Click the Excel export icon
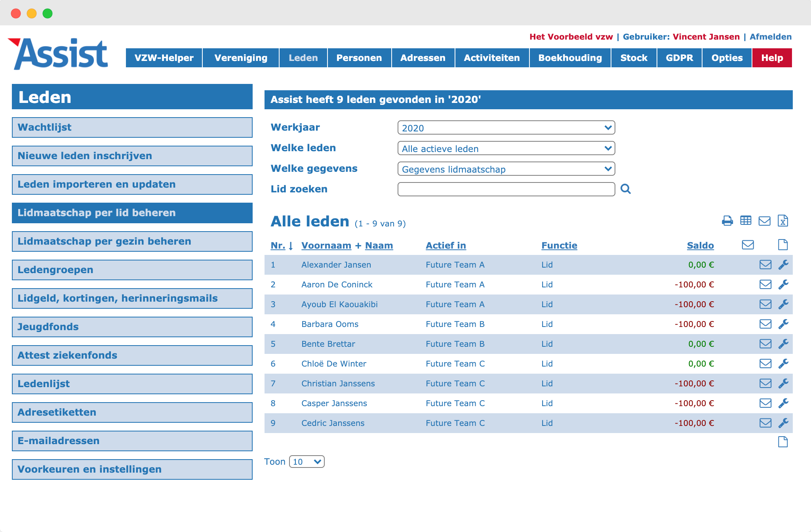Screen dimensions: 811x532 click(x=783, y=220)
